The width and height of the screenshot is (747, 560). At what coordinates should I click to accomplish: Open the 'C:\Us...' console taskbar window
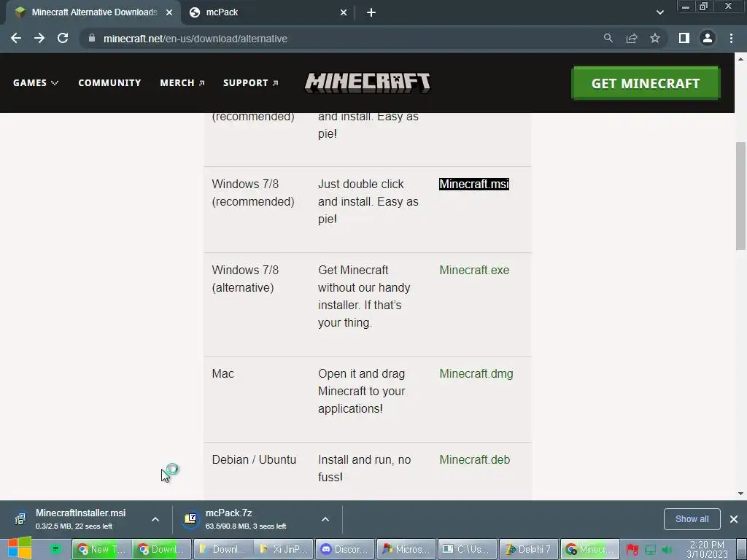point(467,549)
